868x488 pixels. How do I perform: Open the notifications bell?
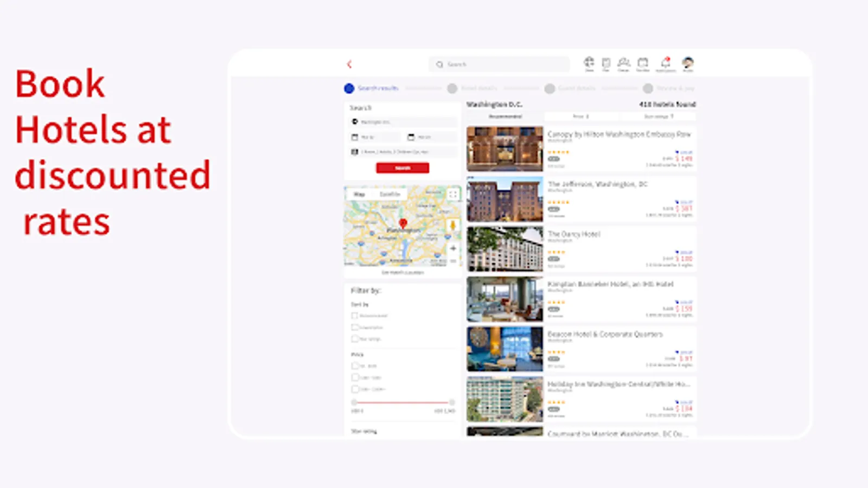tap(666, 63)
